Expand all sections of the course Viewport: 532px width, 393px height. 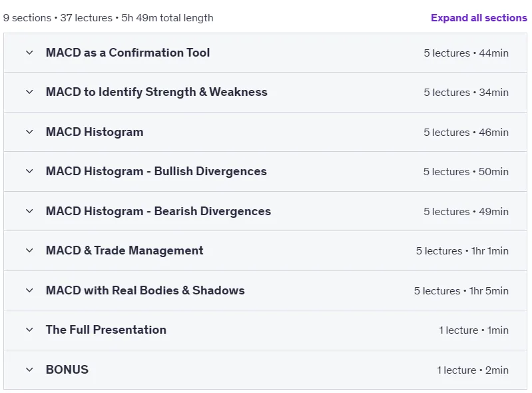coord(479,17)
